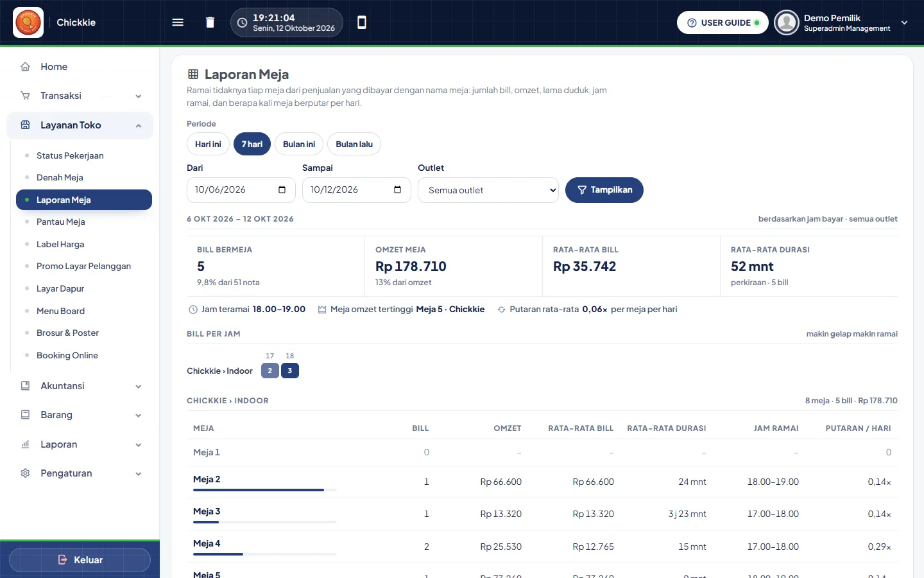Open the calendar picker in the Dari field
924x578 pixels.
[x=282, y=189]
